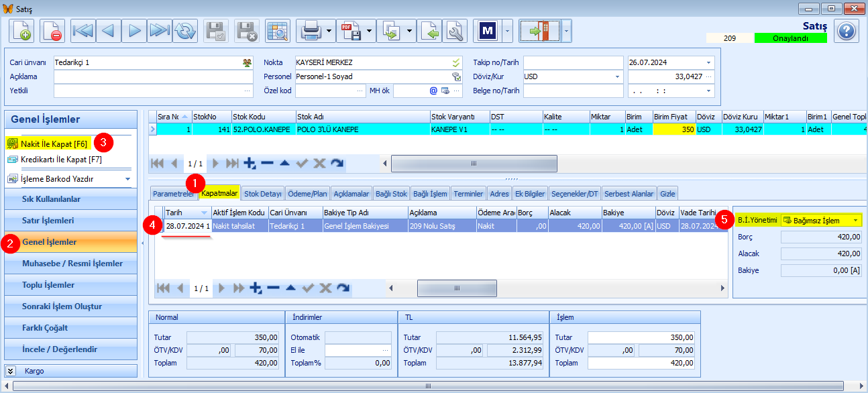Go to previous record in main toolbar
The image size is (868, 393).
pos(109,31)
